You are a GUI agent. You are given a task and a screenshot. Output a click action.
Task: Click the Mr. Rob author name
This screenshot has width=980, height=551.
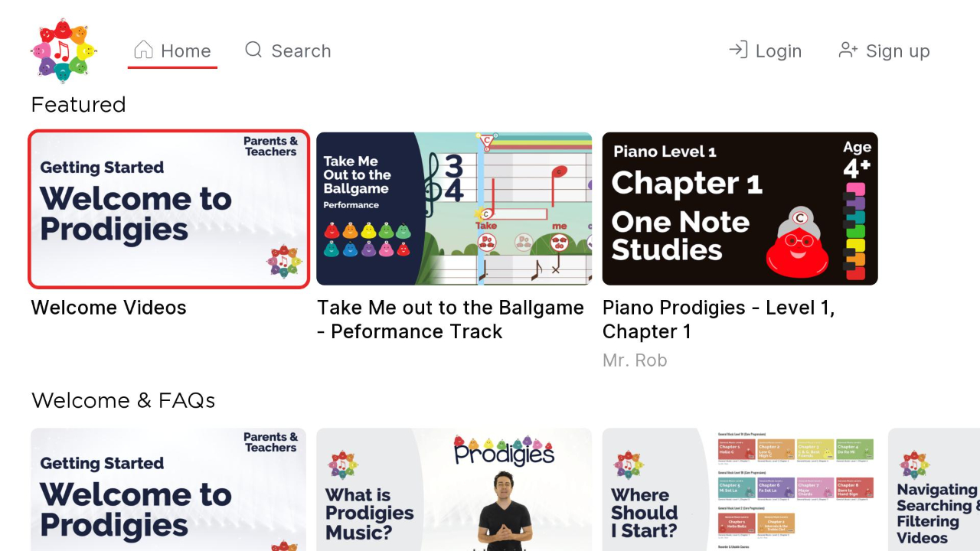click(x=635, y=360)
